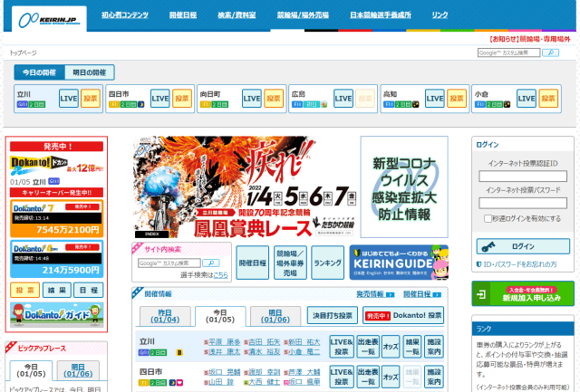Open 開催日程 menu in top navigation

[183, 15]
